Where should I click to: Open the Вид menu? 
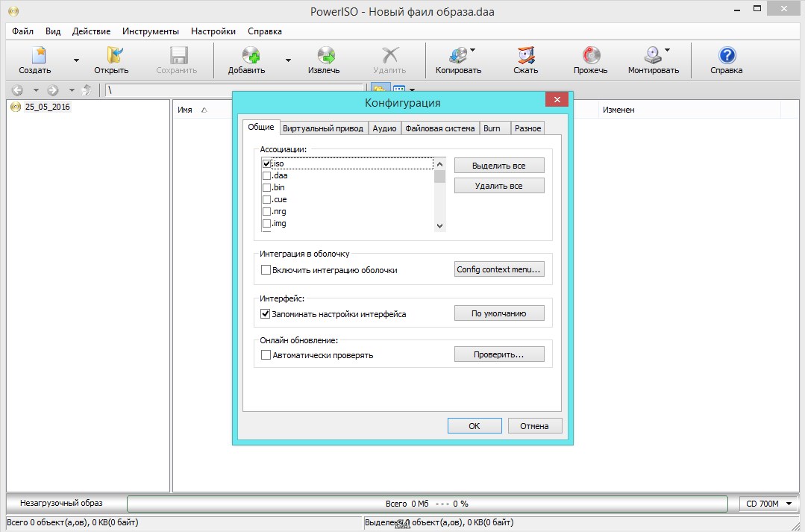pyautogui.click(x=53, y=31)
